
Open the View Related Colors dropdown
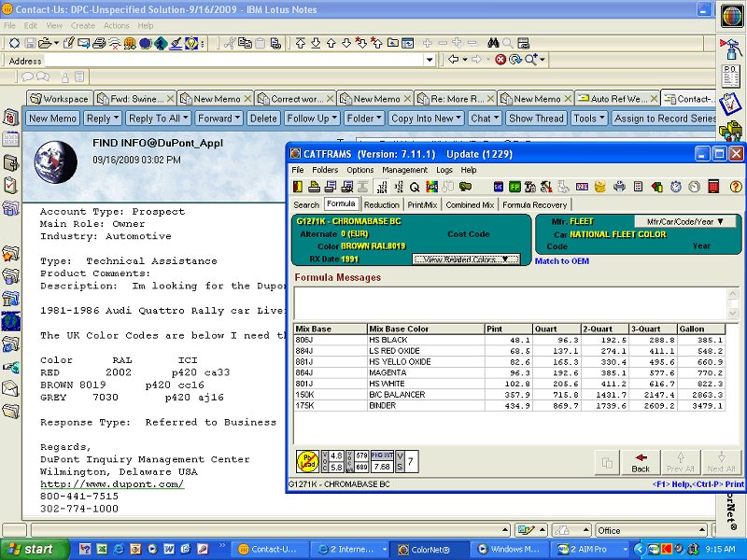pos(465,259)
